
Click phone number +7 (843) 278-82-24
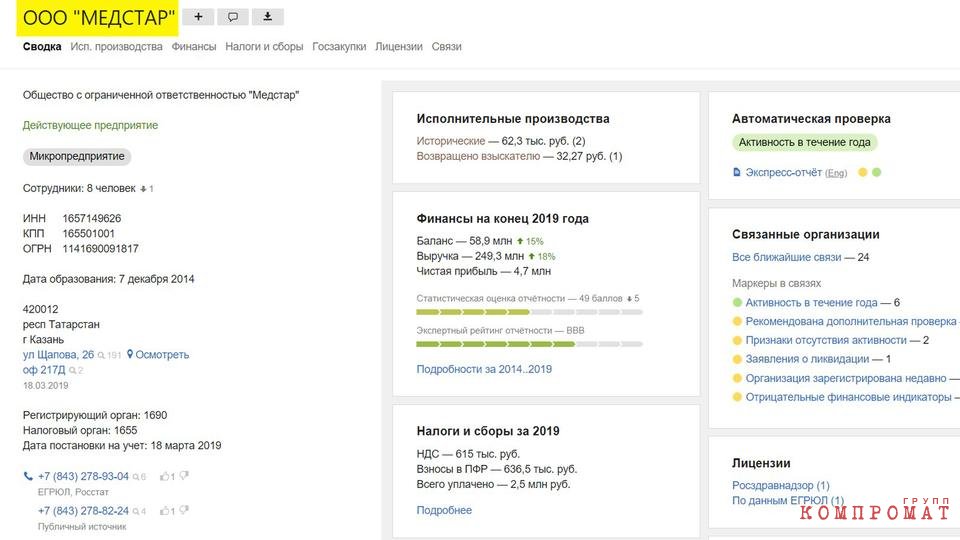(83, 511)
